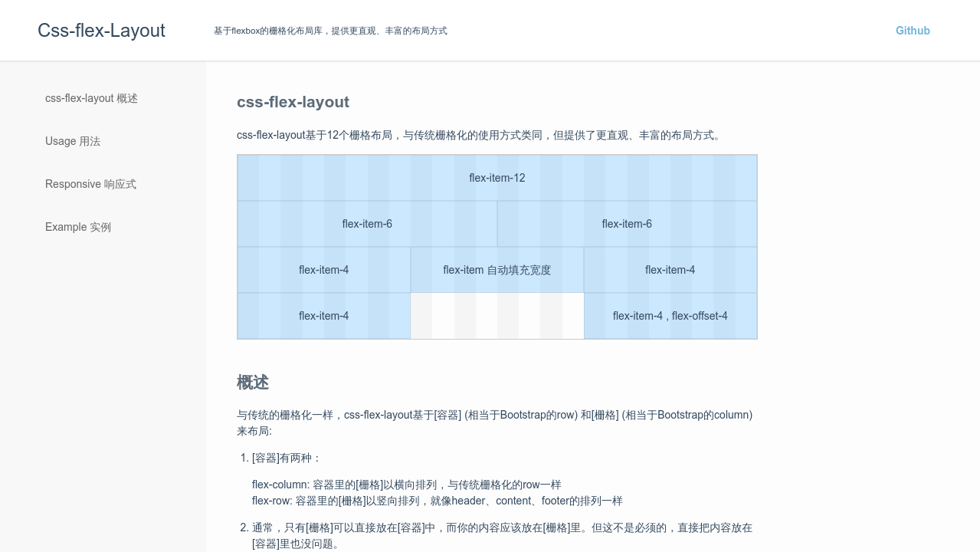Click flex-item-4 cell right of auto-fill cell
Viewport: 980px width, 552px height.
pyautogui.click(x=670, y=270)
